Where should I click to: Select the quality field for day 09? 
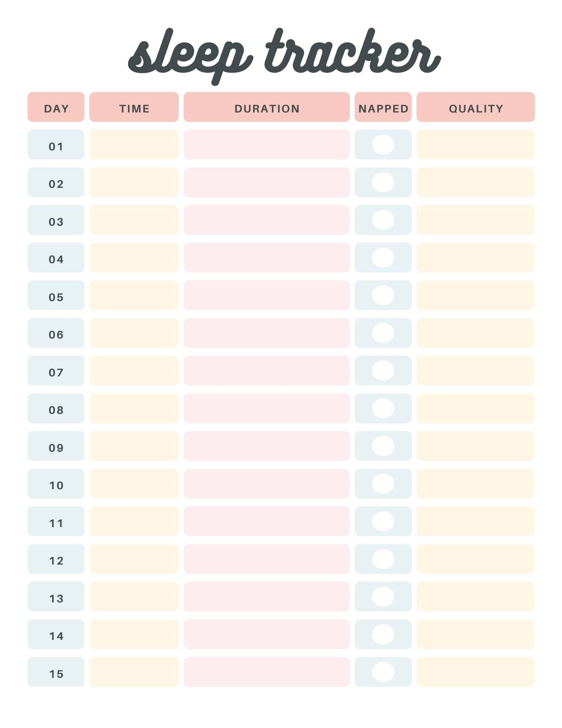pyautogui.click(x=475, y=446)
